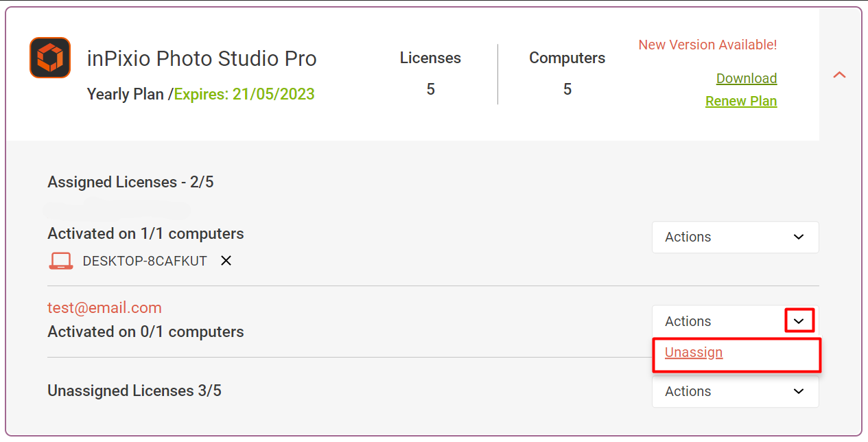Click the chevron arrow in the test@email.com Actions box
This screenshot has width=868, height=442.
799,321
